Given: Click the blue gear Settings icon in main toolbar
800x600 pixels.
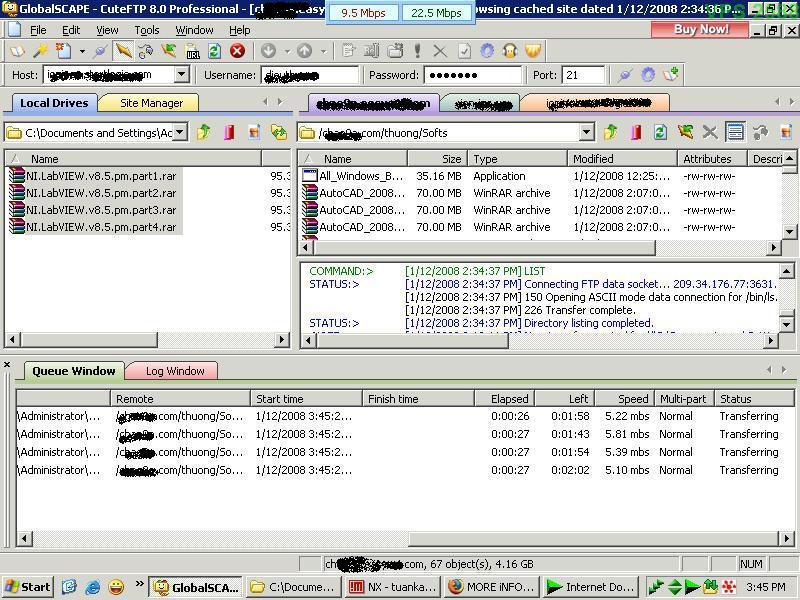Looking at the screenshot, I should [x=487, y=51].
